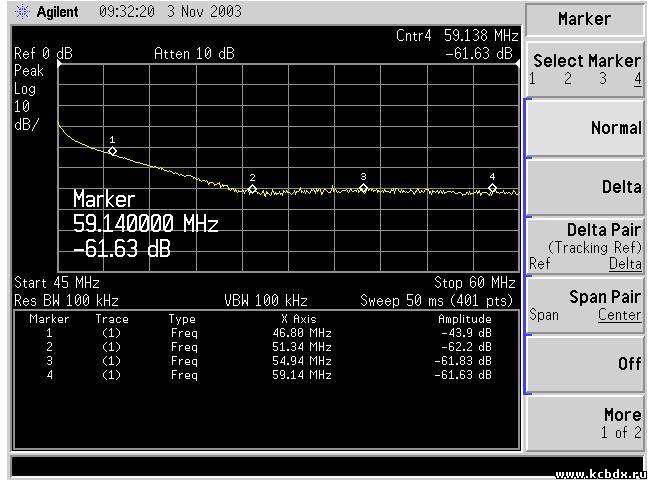Click the Log scale label
The image size is (652, 484).
pyautogui.click(x=25, y=89)
